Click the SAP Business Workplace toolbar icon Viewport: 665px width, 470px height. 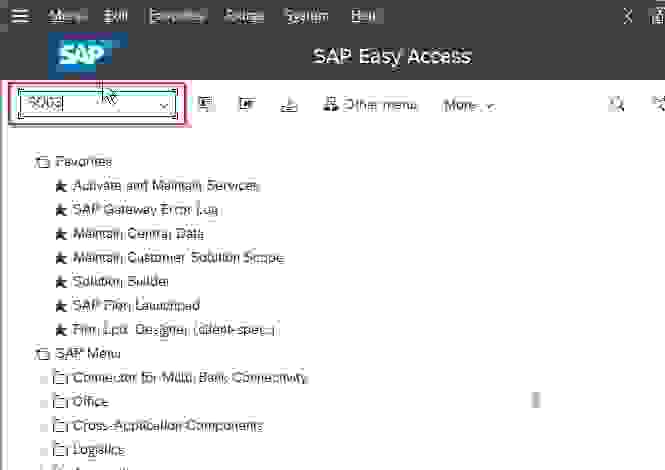pos(246,105)
